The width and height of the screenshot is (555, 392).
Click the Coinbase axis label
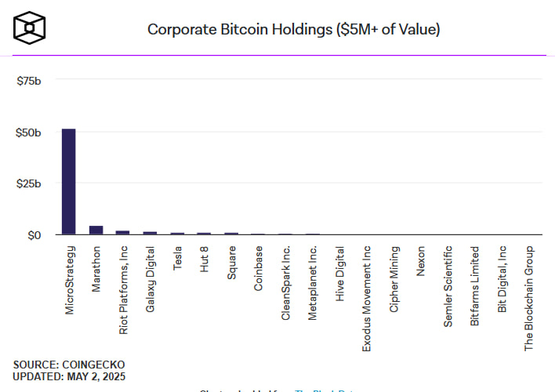pyautogui.click(x=258, y=268)
